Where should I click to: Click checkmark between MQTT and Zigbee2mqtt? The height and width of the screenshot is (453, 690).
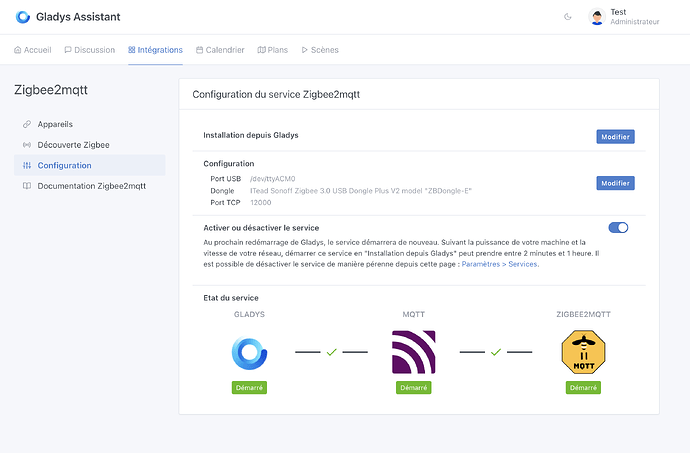(495, 352)
